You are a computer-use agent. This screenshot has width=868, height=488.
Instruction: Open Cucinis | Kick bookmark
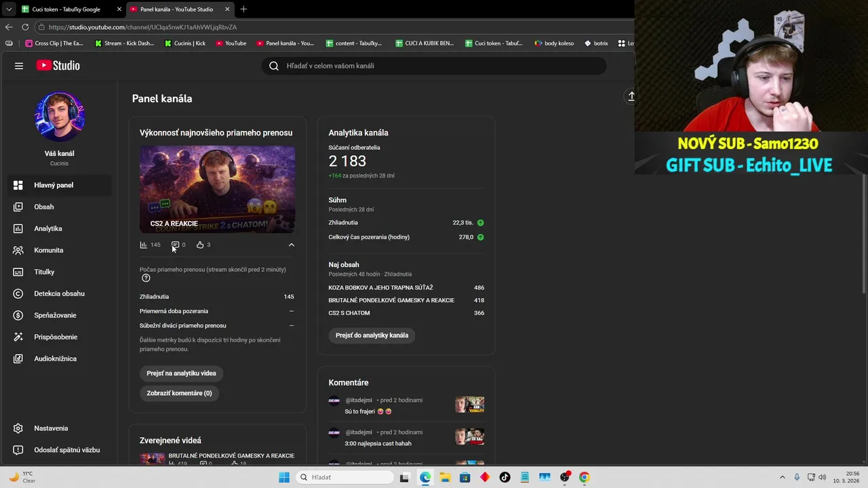[185, 43]
